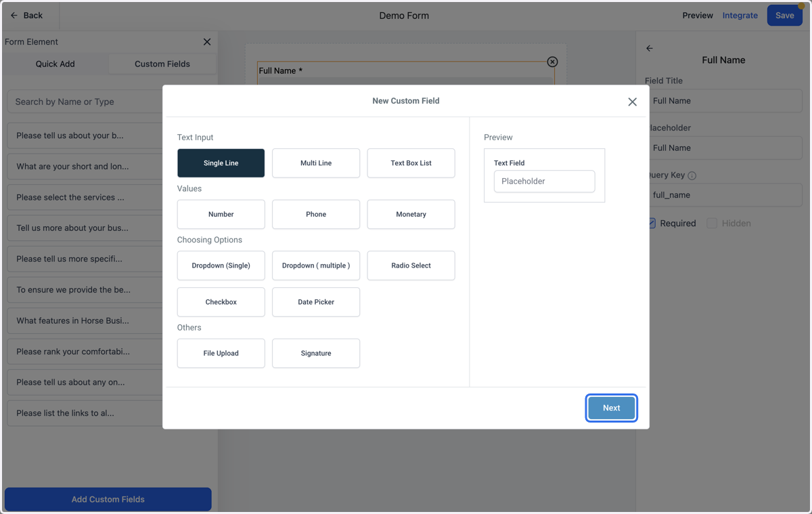The width and height of the screenshot is (812, 514).
Task: Save the form
Action: [x=785, y=16]
